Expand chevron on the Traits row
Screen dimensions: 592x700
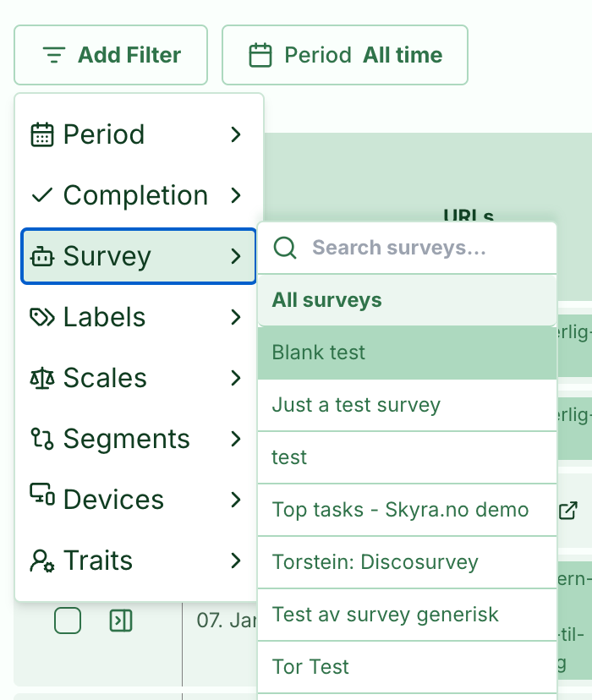pos(236,561)
